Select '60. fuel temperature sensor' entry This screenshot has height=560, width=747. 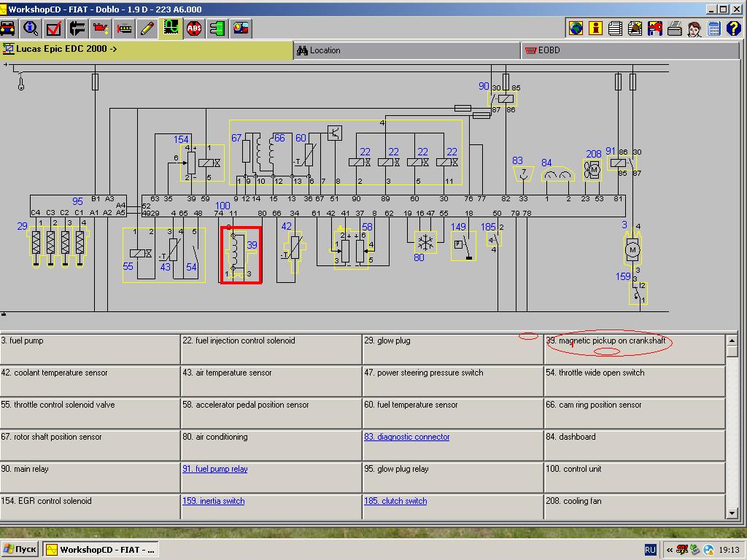(453, 413)
